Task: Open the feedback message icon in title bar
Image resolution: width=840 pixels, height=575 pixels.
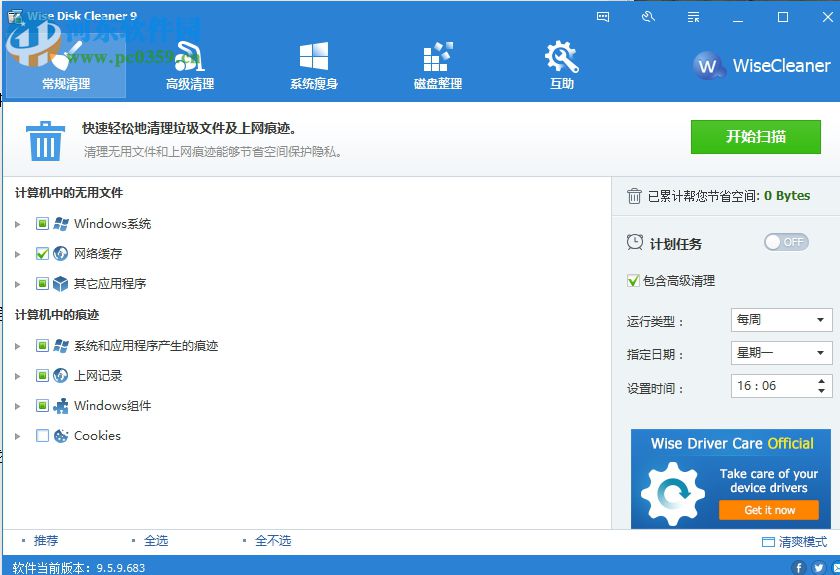Action: [x=603, y=17]
